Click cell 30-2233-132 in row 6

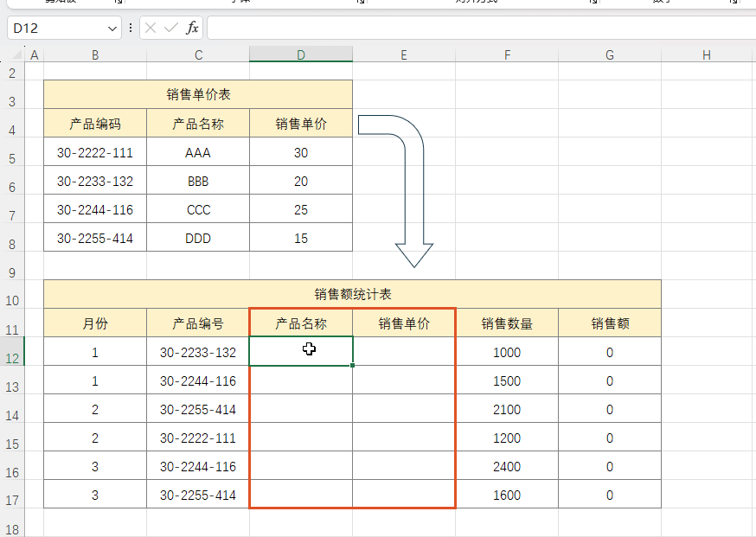[x=95, y=181]
